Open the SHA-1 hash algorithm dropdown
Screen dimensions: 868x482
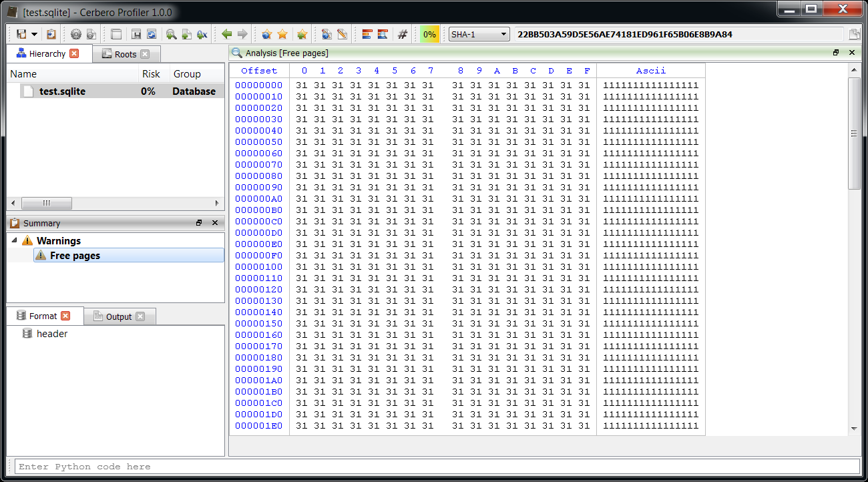[479, 34]
